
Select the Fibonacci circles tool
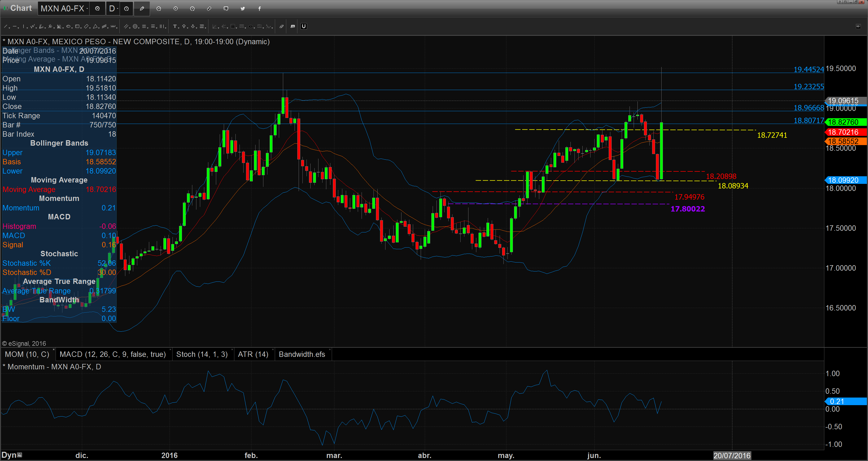[x=135, y=26]
